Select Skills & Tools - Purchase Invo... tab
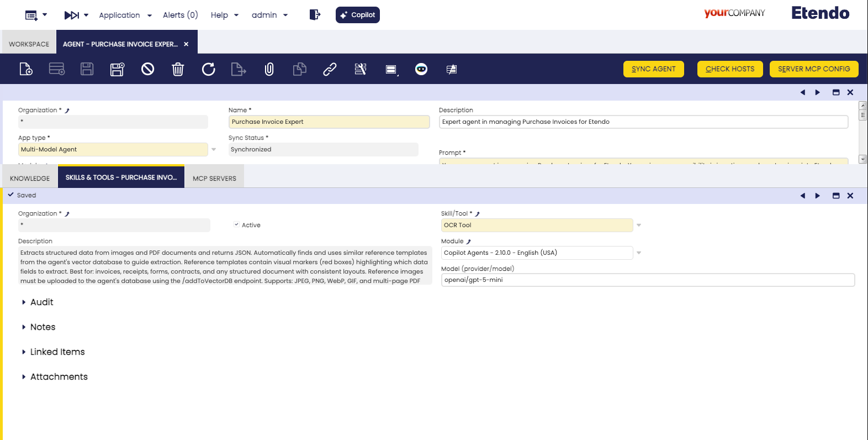Image resolution: width=868 pixels, height=440 pixels. coord(121,177)
